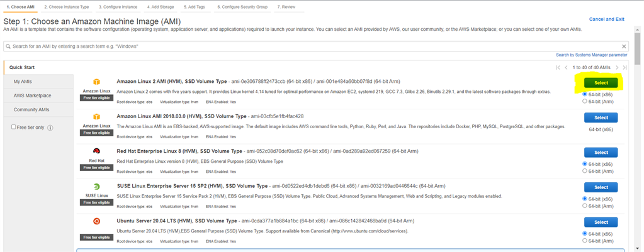Image resolution: width=644 pixels, height=252 pixels.
Task: Click the Step 1: Choose an Amazon Machine Image heading
Action: pyautogui.click(x=92, y=21)
